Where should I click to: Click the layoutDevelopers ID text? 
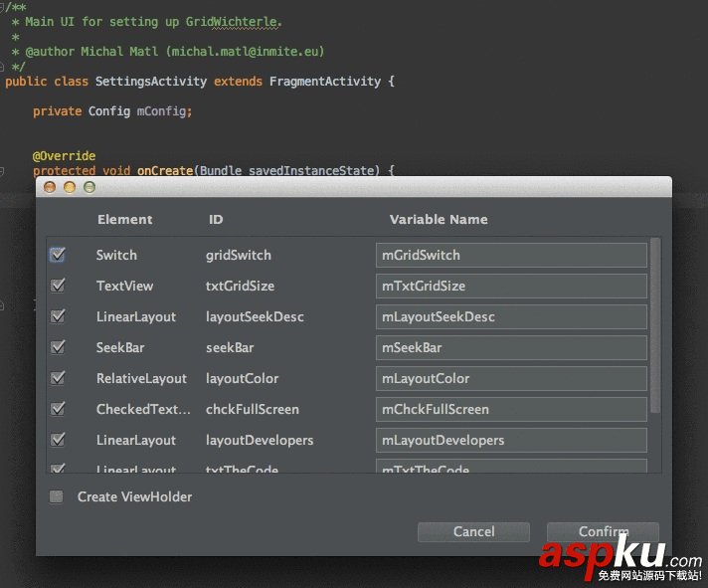tap(260, 441)
